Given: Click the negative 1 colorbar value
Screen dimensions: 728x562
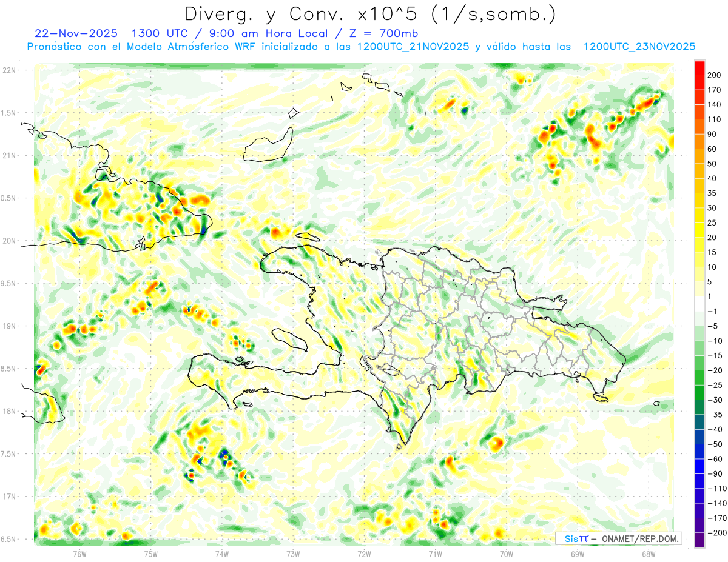Looking at the screenshot, I should click(713, 311).
